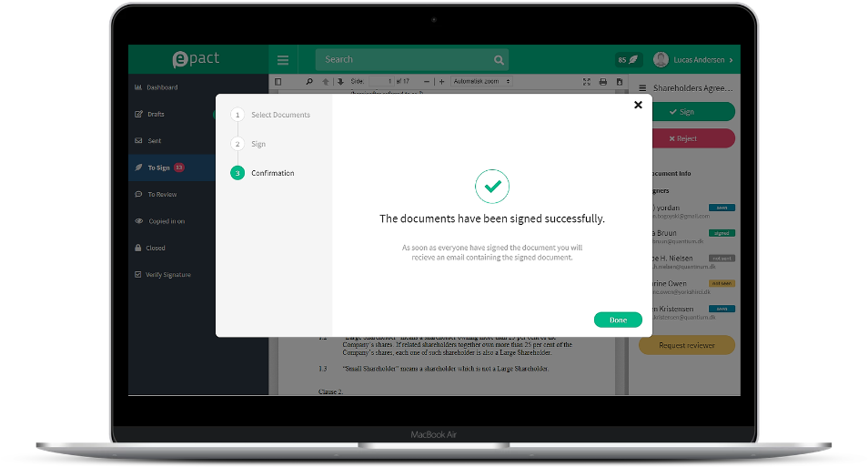
Task: Open the Shareholders Agree… panel menu icon
Action: point(642,88)
